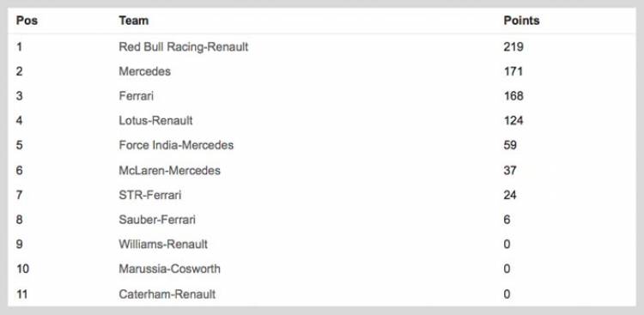Viewport: 644px width, 315px height.
Task: Open Marussia-Cosworth team entry
Action: (170, 269)
